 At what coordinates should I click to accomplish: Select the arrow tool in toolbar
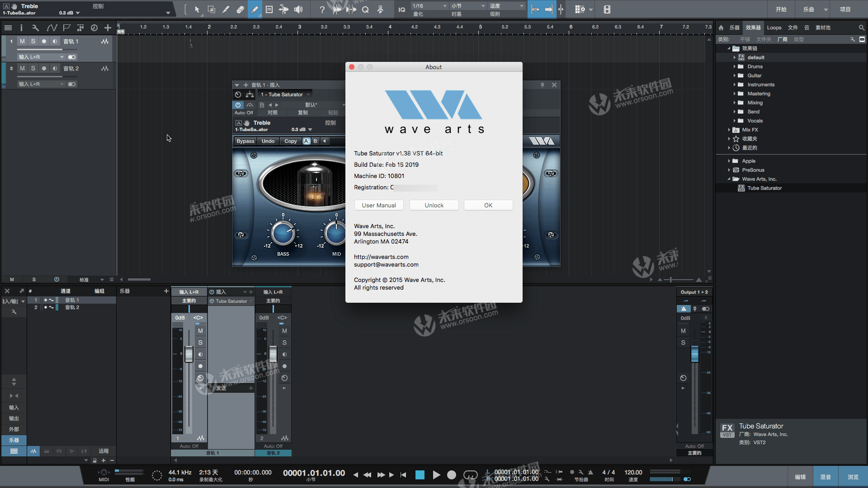click(197, 9)
